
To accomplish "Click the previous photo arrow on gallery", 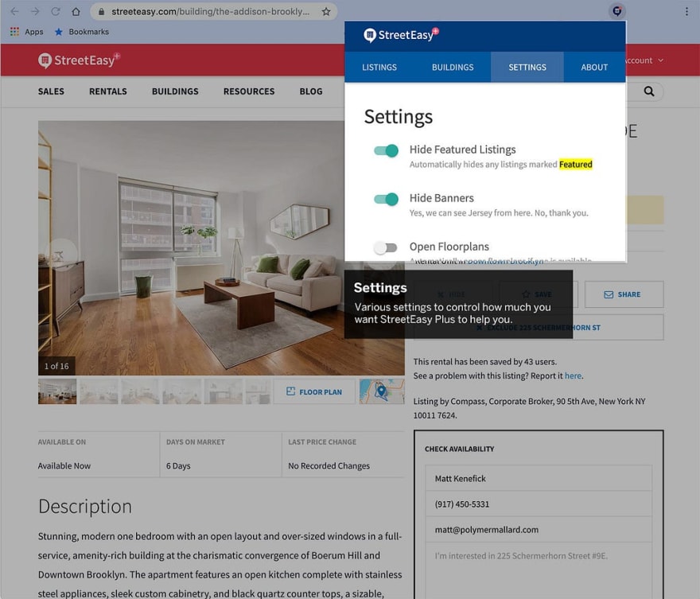I will click(x=60, y=255).
